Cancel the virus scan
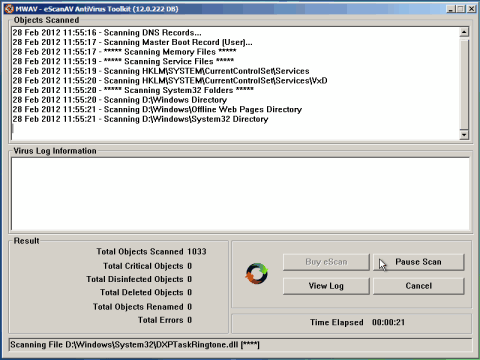480x360 pixels. (x=418, y=286)
